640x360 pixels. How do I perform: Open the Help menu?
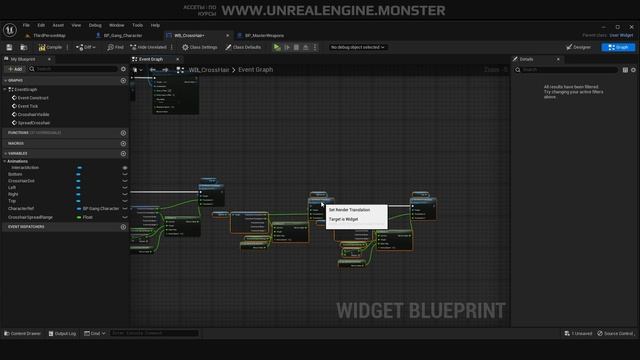[x=155, y=25]
